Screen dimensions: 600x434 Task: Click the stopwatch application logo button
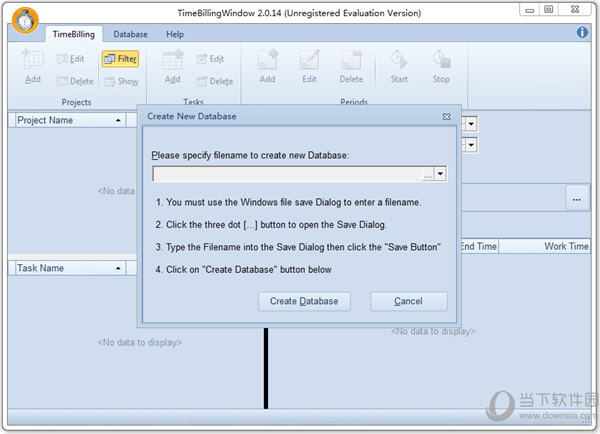point(25,20)
